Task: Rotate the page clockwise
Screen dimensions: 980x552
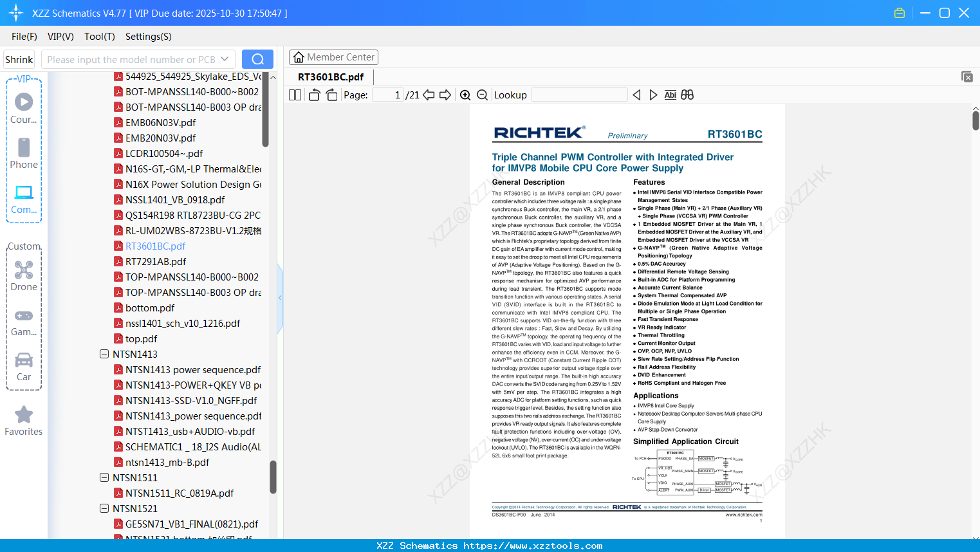Action: [331, 95]
